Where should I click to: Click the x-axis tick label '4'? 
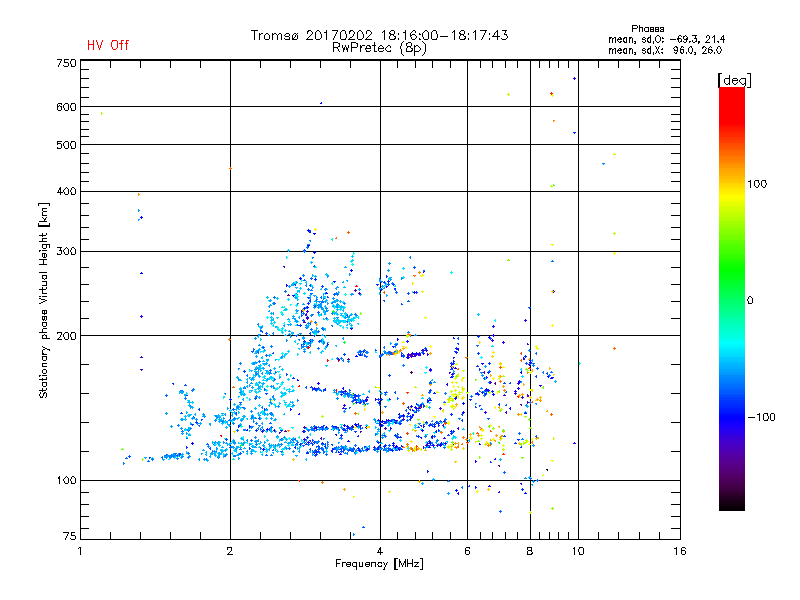pyautogui.click(x=380, y=551)
